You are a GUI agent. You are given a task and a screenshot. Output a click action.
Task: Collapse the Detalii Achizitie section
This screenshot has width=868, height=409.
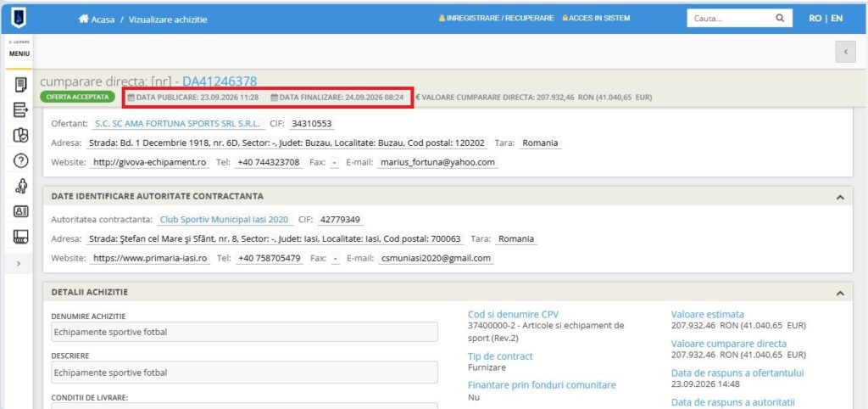pos(840,292)
